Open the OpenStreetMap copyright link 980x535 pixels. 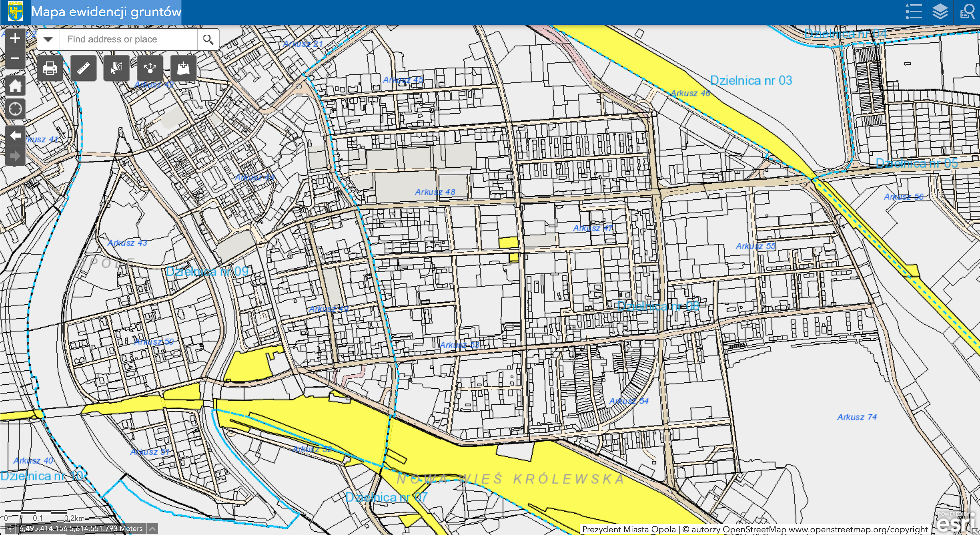pyautogui.click(x=858, y=529)
